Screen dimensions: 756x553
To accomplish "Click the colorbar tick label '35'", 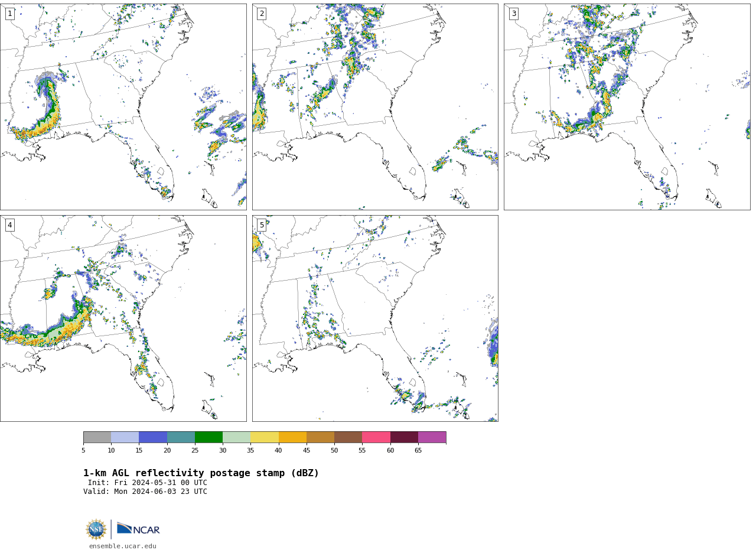I will [x=250, y=451].
